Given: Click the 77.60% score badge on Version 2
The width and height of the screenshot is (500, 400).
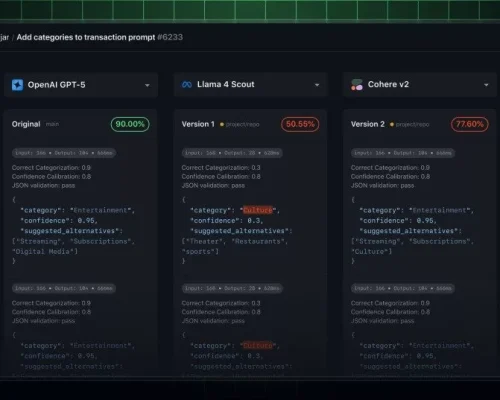Looking at the screenshot, I should click(x=470, y=124).
